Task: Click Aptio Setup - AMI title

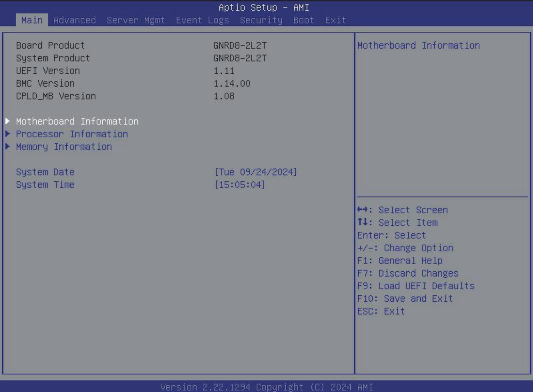Action: click(x=264, y=7)
